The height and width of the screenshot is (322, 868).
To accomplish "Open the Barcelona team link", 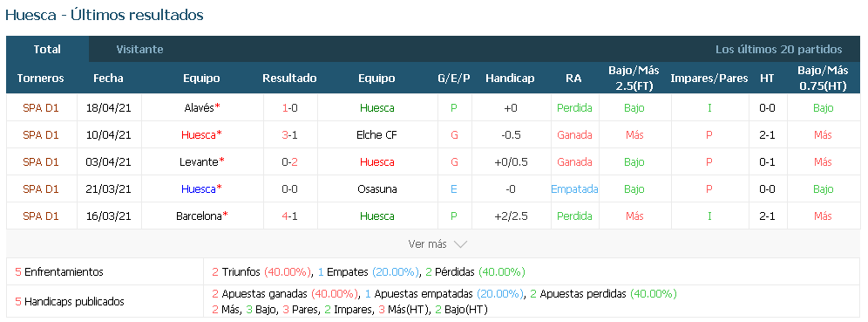I will [x=200, y=216].
